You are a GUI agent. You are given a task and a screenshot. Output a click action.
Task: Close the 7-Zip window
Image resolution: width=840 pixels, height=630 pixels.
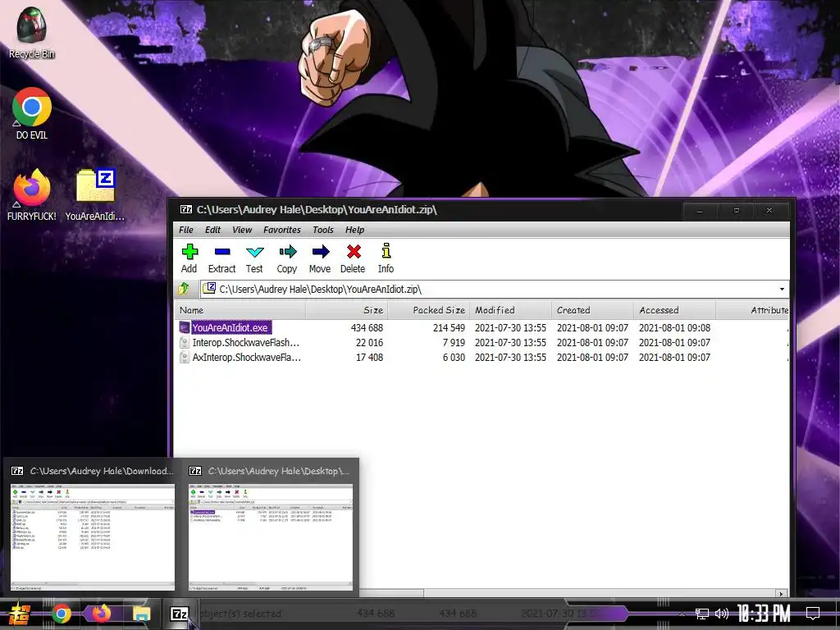pos(769,211)
